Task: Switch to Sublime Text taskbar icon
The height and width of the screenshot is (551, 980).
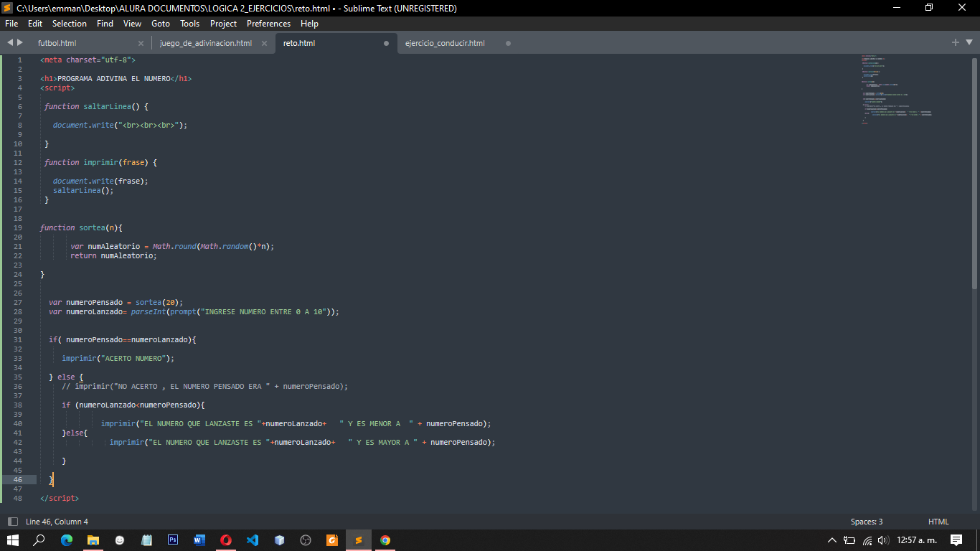Action: [359, 540]
